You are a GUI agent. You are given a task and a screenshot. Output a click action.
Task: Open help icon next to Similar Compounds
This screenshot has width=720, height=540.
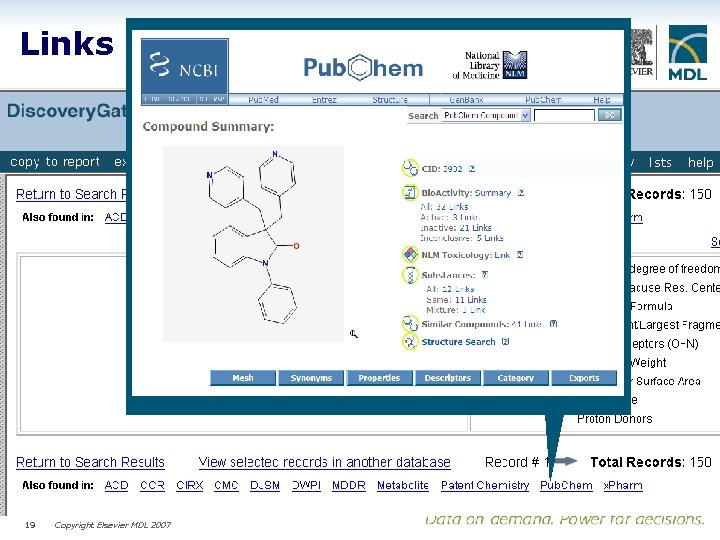[553, 324]
